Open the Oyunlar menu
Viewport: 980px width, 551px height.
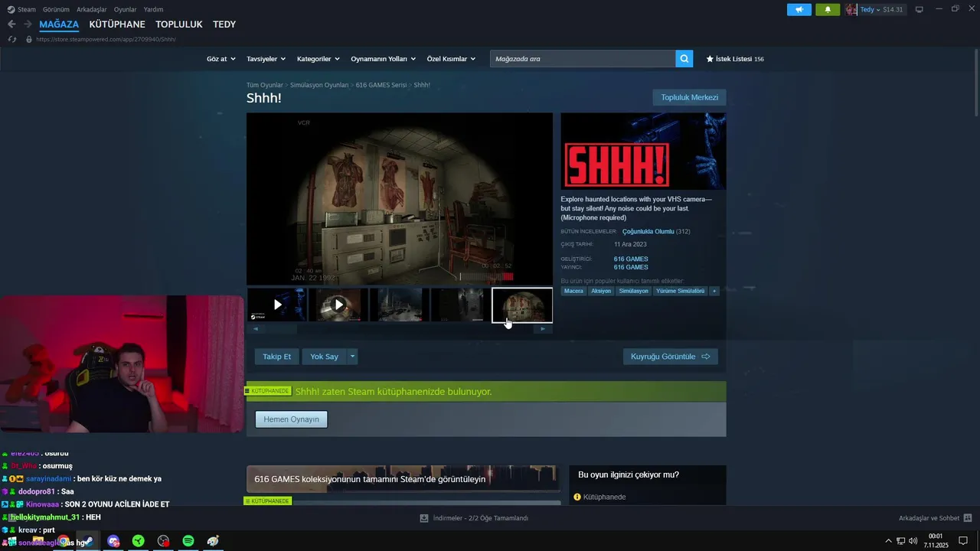(126, 9)
